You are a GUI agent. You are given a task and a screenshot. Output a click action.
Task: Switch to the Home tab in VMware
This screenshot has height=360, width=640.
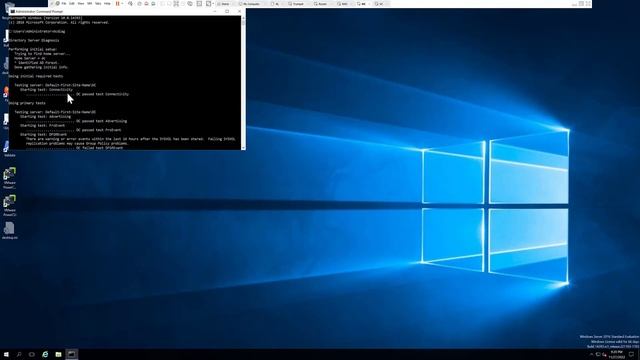click(224, 4)
